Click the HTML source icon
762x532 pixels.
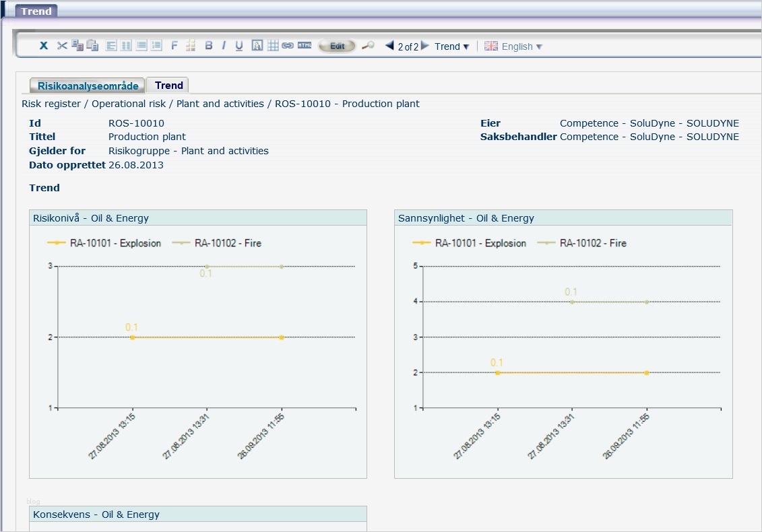click(x=305, y=46)
